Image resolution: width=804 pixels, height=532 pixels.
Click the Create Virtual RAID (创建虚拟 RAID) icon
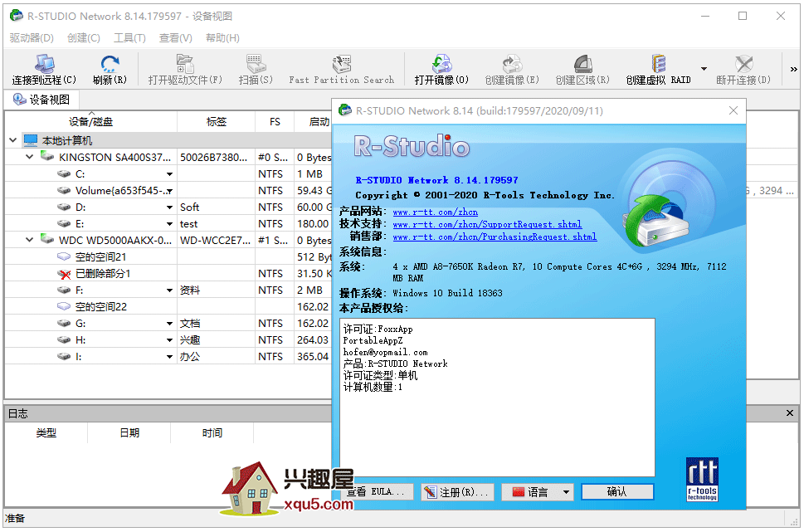[658, 64]
